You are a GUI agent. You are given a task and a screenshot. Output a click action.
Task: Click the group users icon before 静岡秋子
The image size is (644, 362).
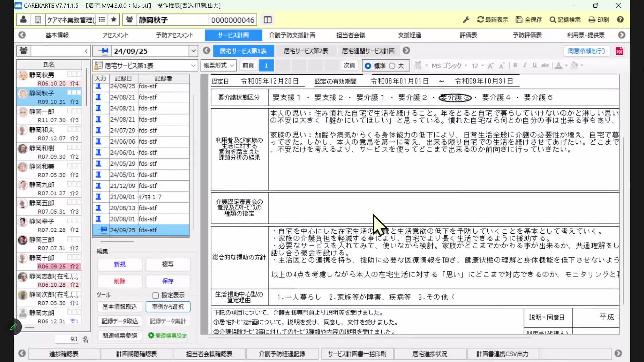(x=129, y=20)
